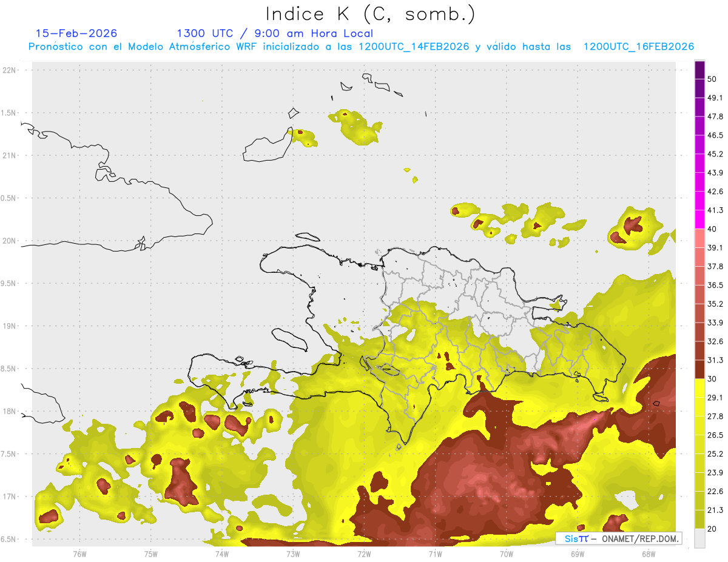The height and width of the screenshot is (562, 728).
Task: Click the color bar label "35.2"
Action: pyautogui.click(x=715, y=304)
